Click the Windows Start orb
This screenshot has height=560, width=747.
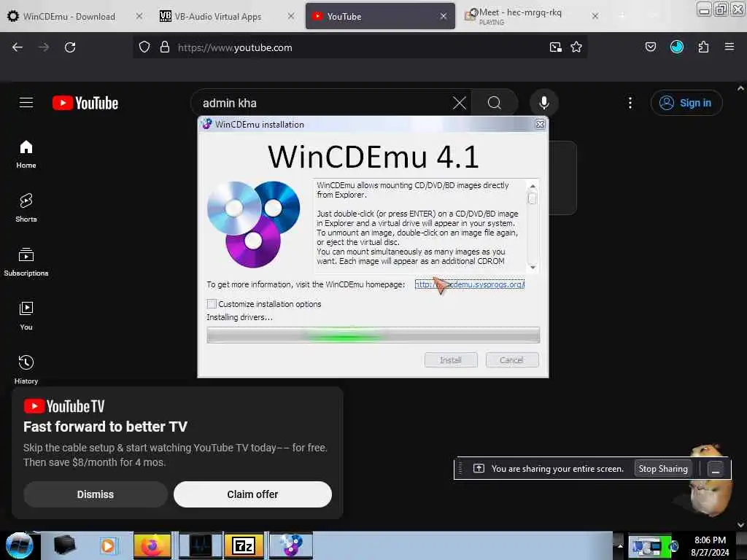pyautogui.click(x=20, y=545)
